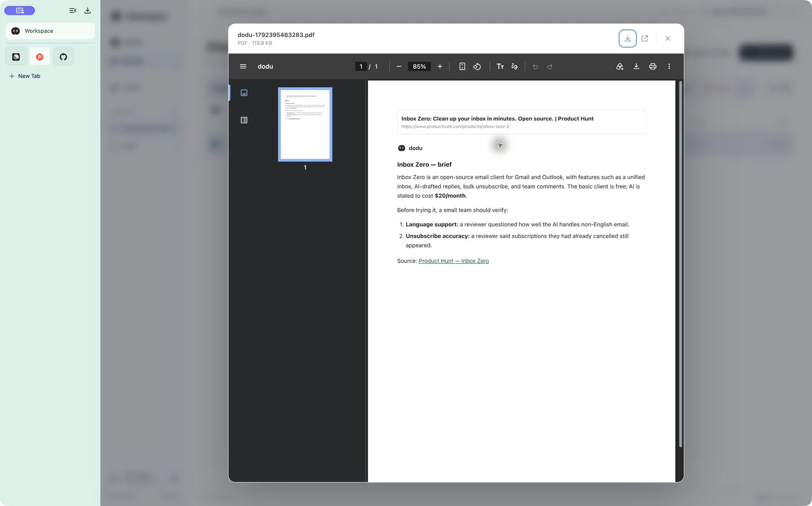Toggle the PDF viewer sidebar menu
812x506 pixels.
pyautogui.click(x=243, y=66)
